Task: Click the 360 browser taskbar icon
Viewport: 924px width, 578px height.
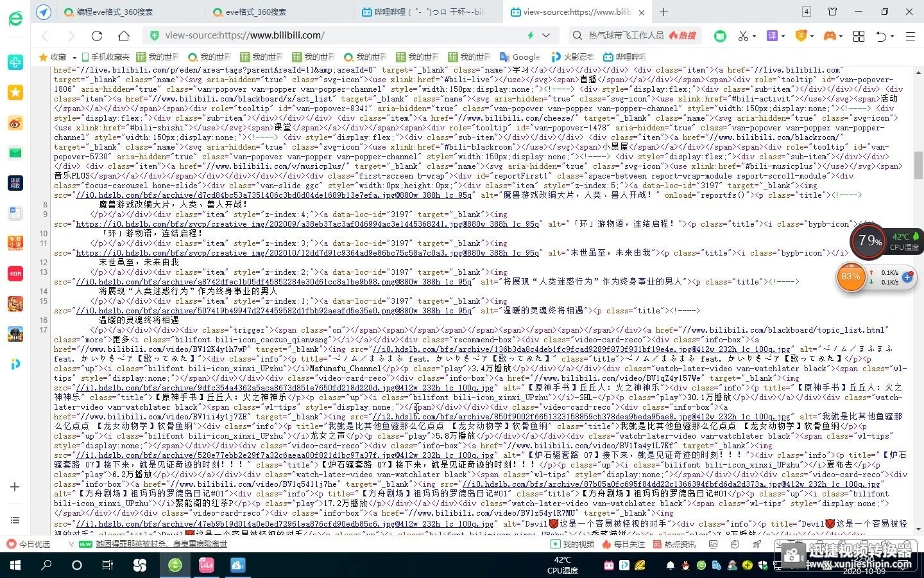Action: coord(175,565)
